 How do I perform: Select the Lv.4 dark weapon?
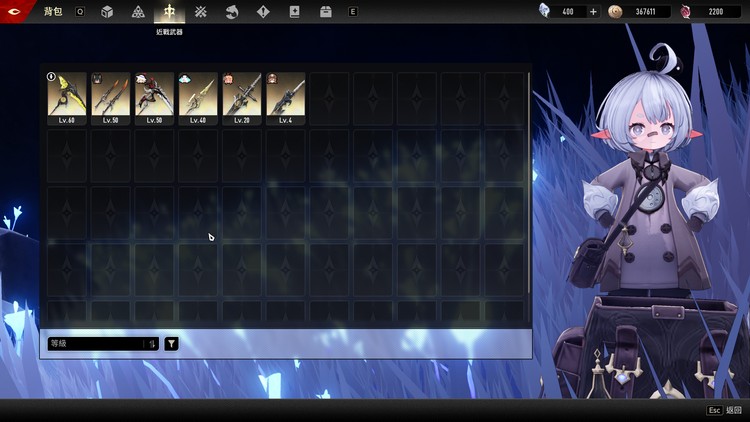[x=286, y=97]
